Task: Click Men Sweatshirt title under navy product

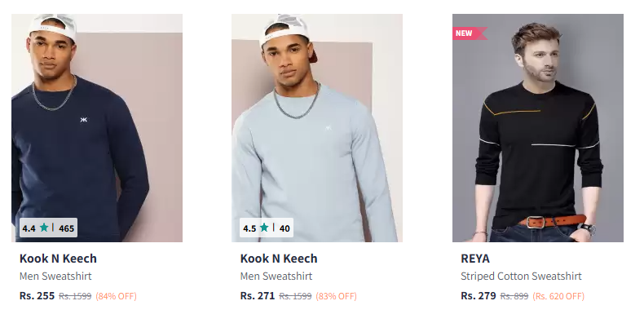Action: click(x=55, y=277)
